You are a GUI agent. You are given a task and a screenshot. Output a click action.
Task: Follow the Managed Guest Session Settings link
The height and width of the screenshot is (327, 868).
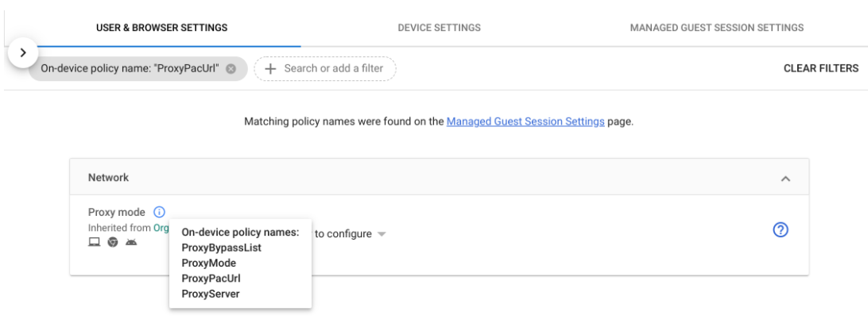point(525,122)
